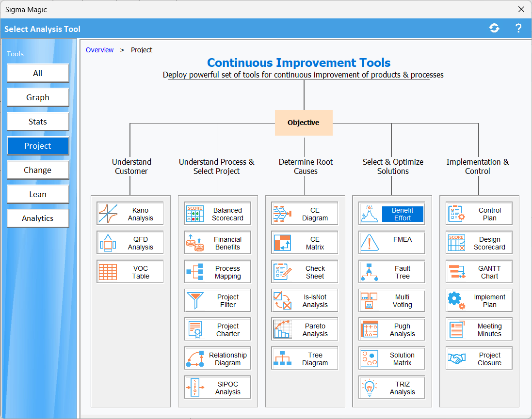The image size is (532, 419).
Task: Open the Analytics tools category
Action: pos(38,218)
